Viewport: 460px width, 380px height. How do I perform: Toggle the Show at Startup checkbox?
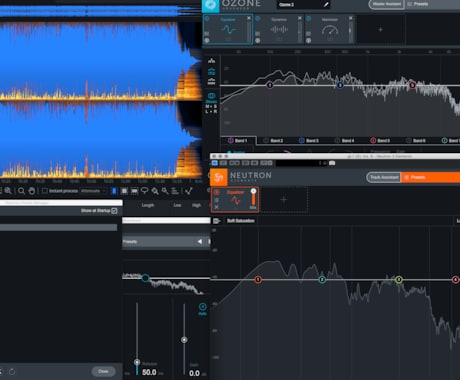pyautogui.click(x=114, y=211)
